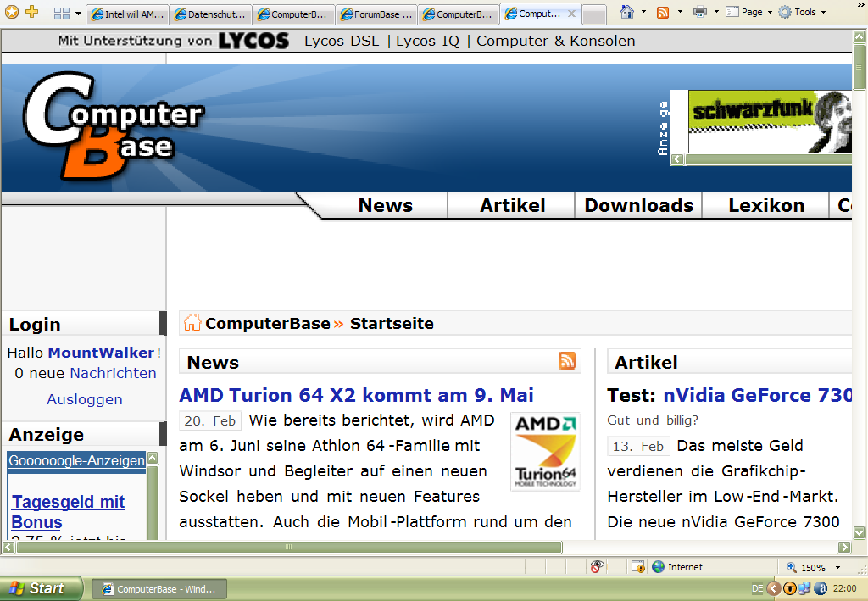Screen dimensions: 868x601
Task: Open the Tools menu
Action: (802, 12)
